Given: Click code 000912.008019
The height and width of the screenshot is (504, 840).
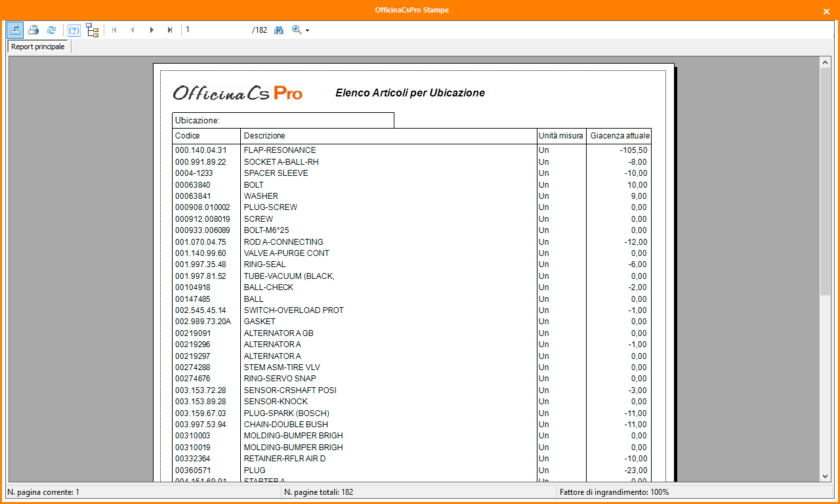Looking at the screenshot, I should click(x=203, y=219).
